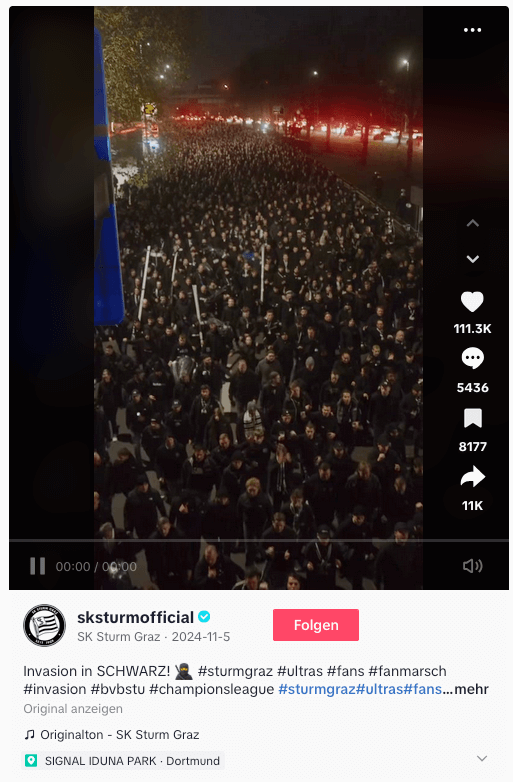The image size is (513, 782).
Task: Open the three-dot more options menu
Action: tap(472, 30)
